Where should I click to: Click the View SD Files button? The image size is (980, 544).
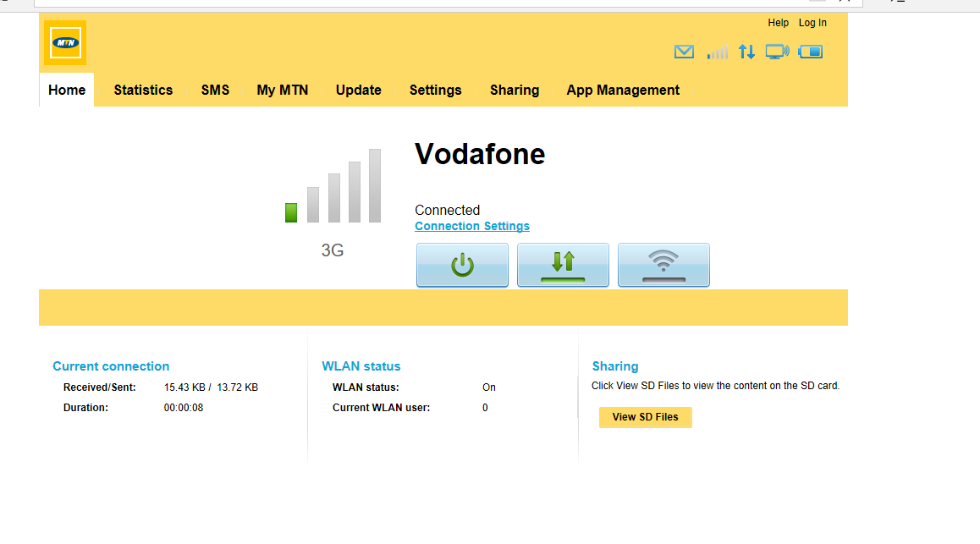click(x=645, y=417)
